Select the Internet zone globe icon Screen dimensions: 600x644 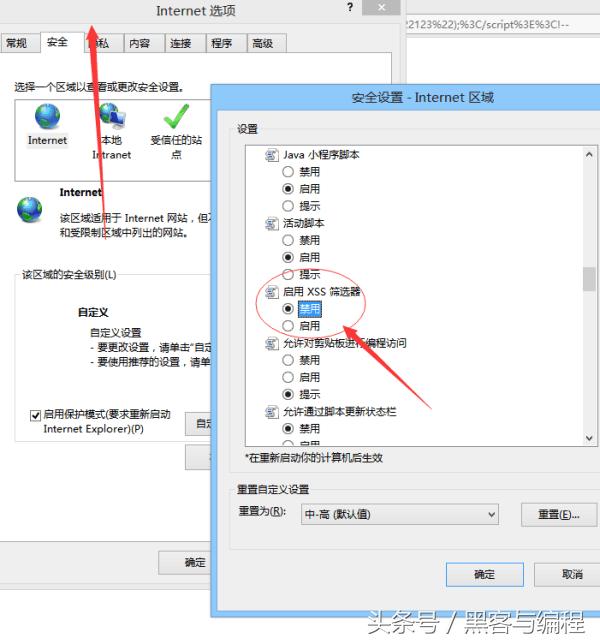47,116
